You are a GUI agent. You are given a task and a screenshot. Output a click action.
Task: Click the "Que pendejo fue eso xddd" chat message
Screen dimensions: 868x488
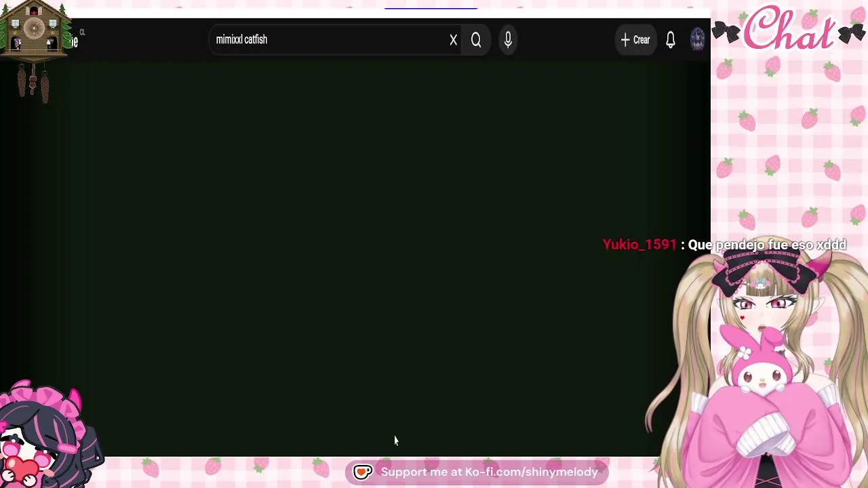767,245
